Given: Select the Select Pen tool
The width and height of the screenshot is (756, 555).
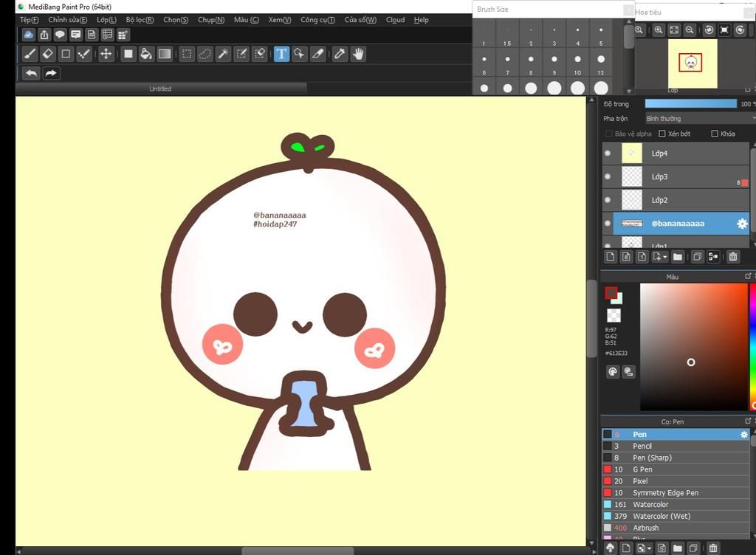Looking at the screenshot, I should (x=241, y=54).
